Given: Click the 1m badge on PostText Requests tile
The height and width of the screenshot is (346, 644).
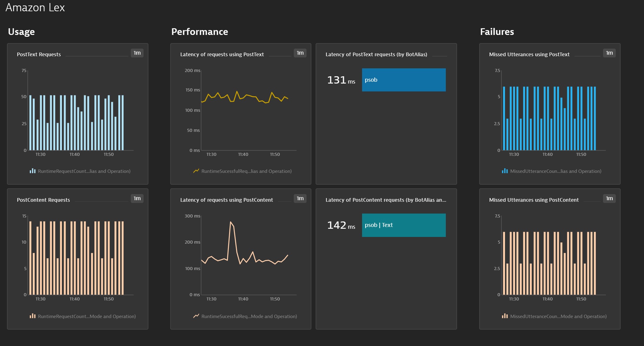Looking at the screenshot, I should 137,53.
